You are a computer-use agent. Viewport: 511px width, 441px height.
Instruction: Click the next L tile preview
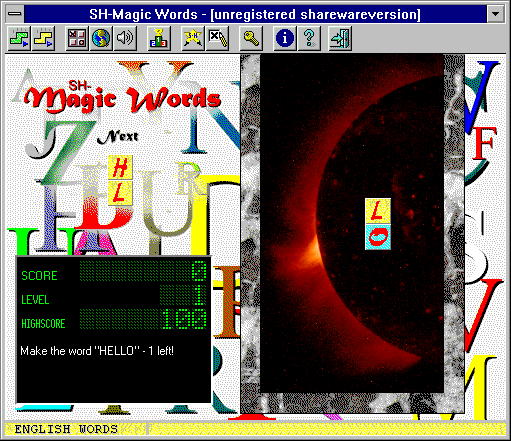pyautogui.click(x=120, y=193)
